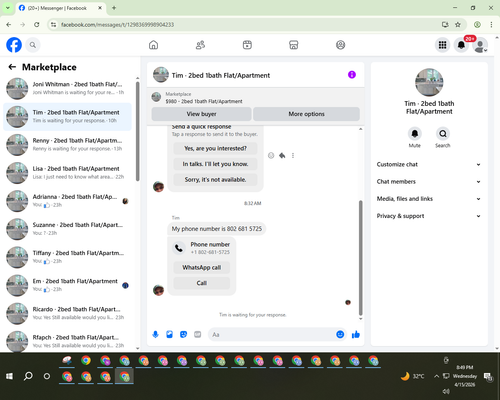Open the Joni Whitman conversation
This screenshot has width=500, height=400.
(67, 88)
